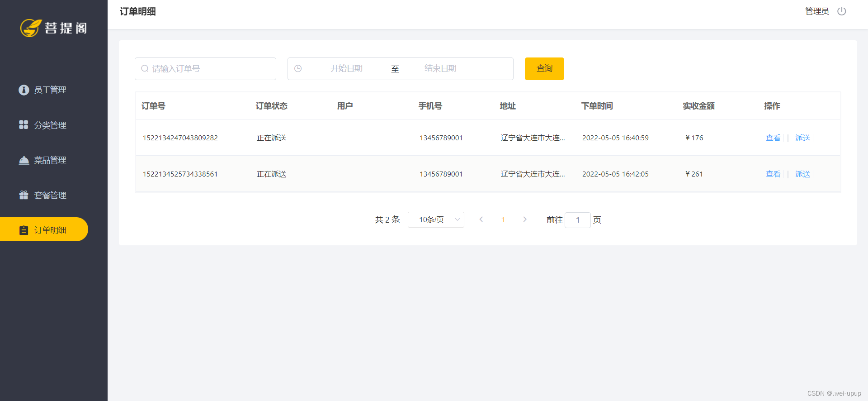This screenshot has height=401, width=868.
Task: Click the time 2022-05-05 16:40:59
Action: tap(615, 138)
